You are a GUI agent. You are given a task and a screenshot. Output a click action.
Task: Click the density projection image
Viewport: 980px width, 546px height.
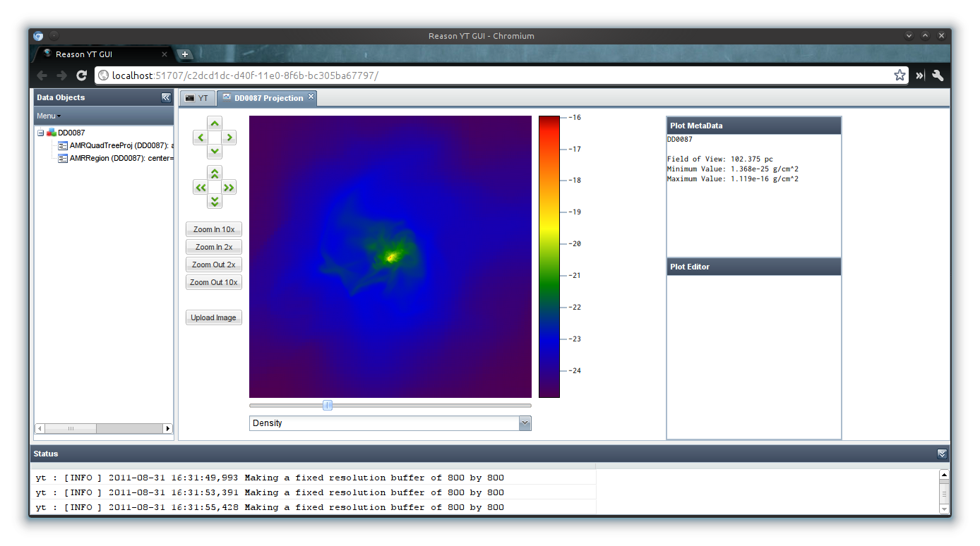(390, 257)
